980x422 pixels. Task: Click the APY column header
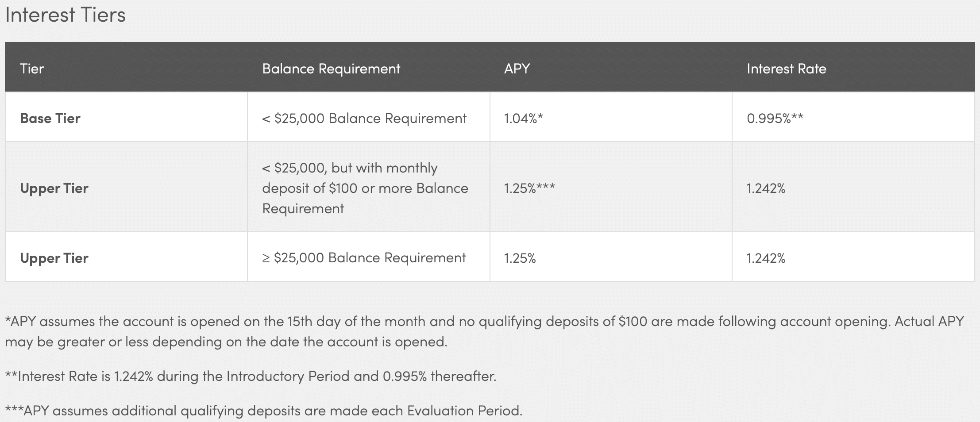tap(517, 69)
